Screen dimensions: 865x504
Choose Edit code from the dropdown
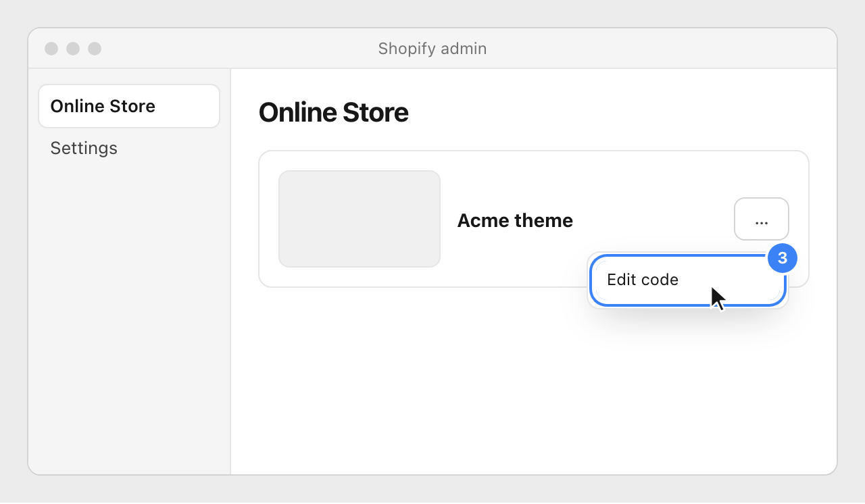click(688, 280)
